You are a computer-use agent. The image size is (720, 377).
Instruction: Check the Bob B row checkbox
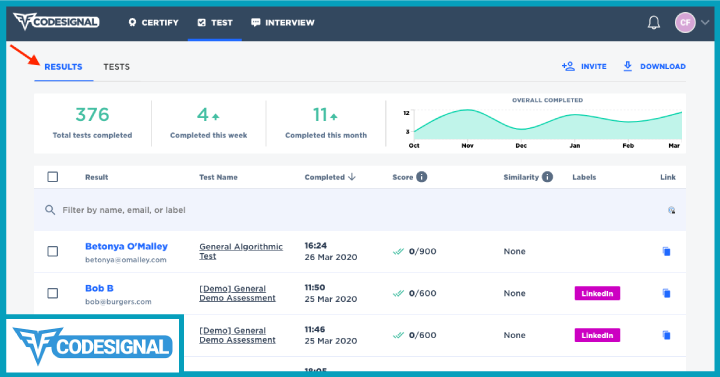[53, 293]
